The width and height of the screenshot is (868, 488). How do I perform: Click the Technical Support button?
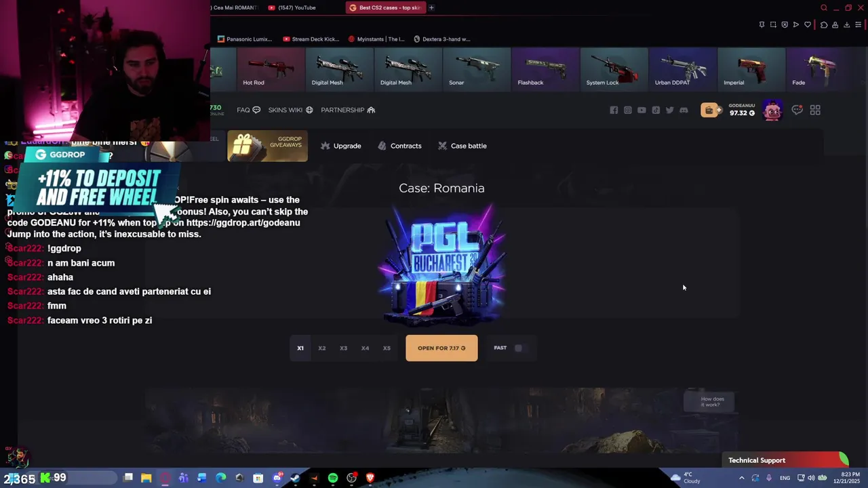click(x=785, y=460)
